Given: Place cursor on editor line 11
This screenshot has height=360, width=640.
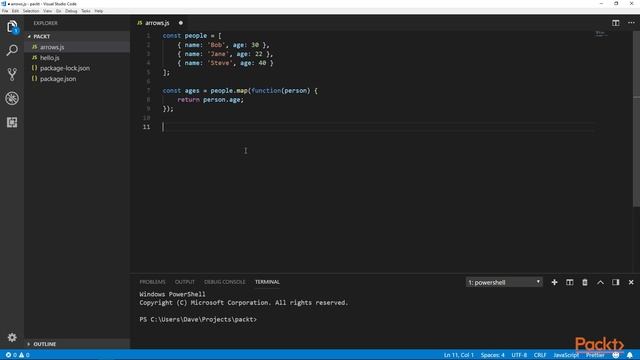Looking at the screenshot, I should coord(378,127).
